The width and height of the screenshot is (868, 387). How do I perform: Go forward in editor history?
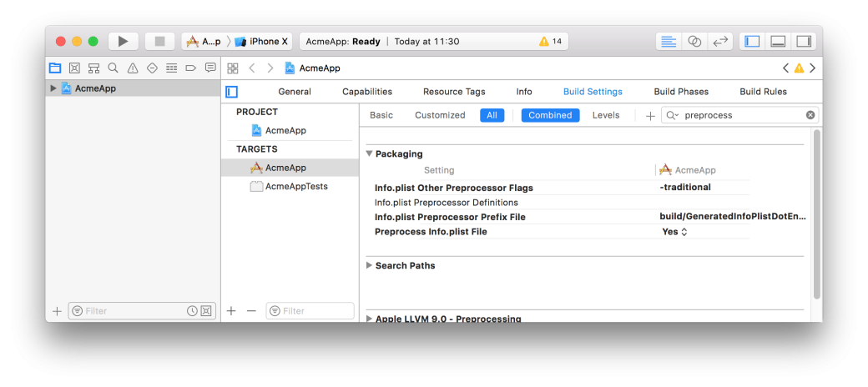tap(270, 68)
